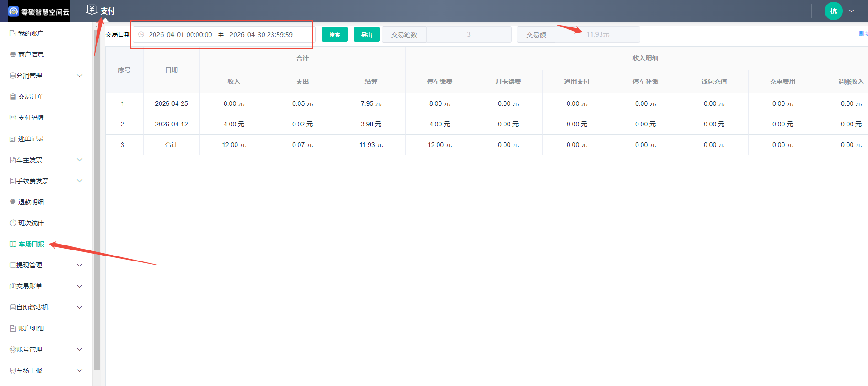Click the 充电费用 column header
The width and height of the screenshot is (868, 386).
[x=782, y=82]
